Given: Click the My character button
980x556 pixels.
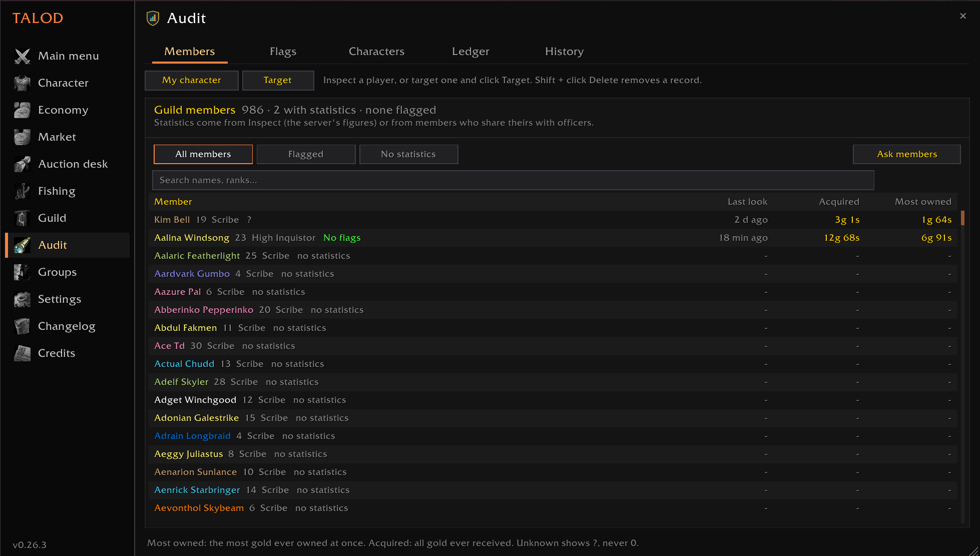Looking at the screenshot, I should click(x=192, y=81).
